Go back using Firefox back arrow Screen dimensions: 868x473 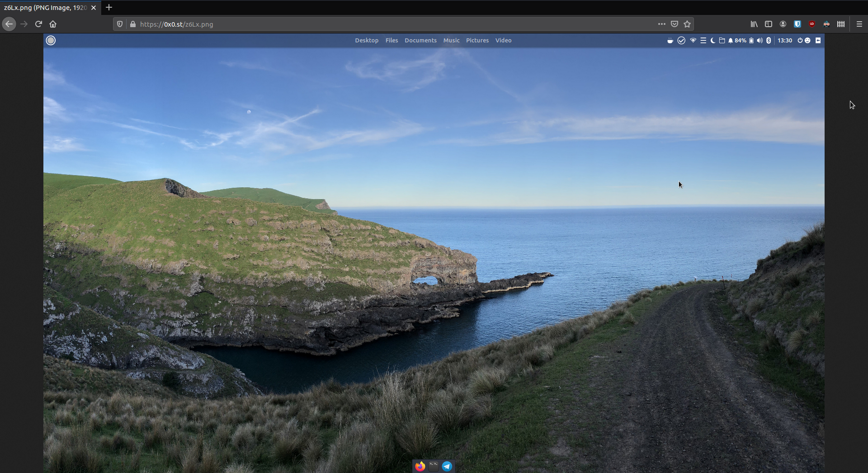pyautogui.click(x=9, y=24)
